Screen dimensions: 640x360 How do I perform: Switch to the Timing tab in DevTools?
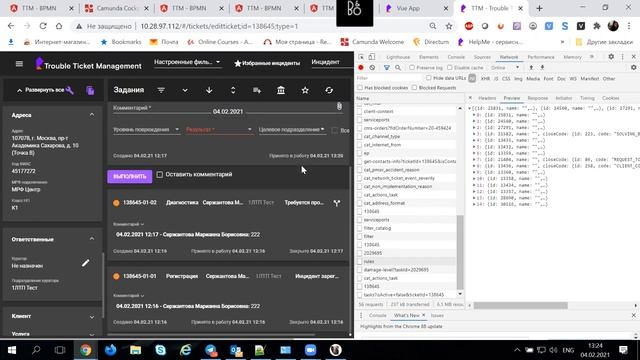click(587, 98)
